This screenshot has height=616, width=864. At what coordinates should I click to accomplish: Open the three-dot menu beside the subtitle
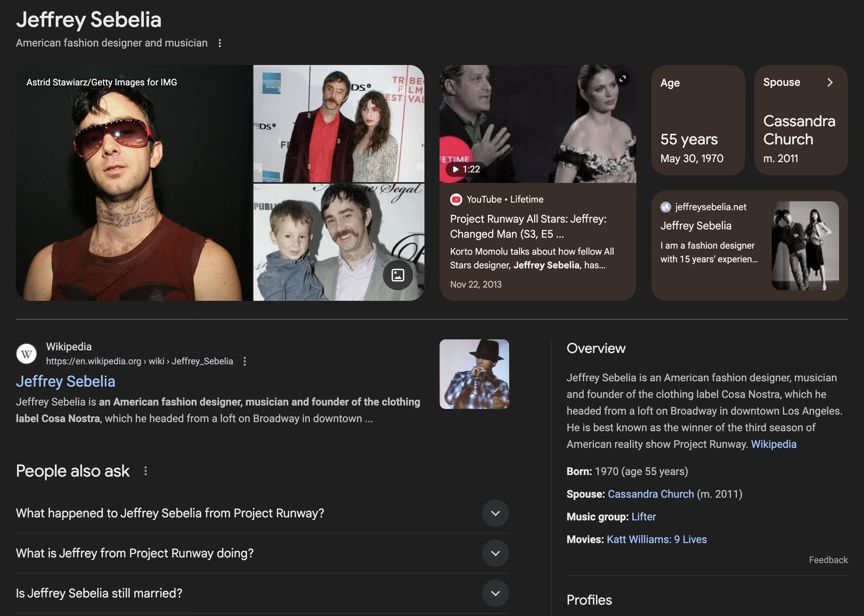(x=219, y=43)
